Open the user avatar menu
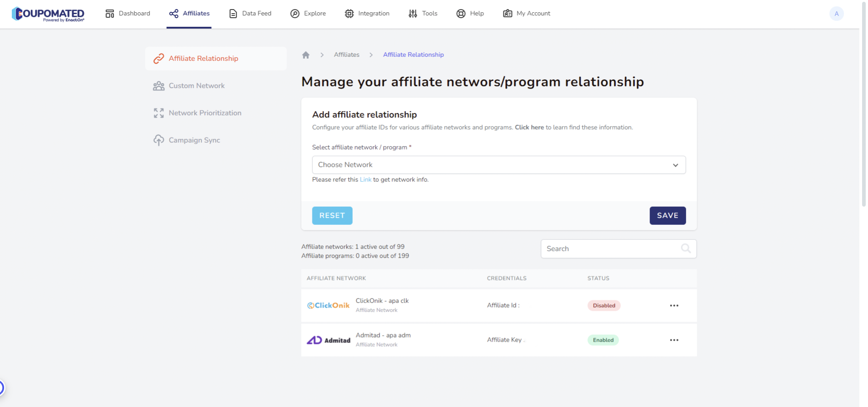Image resolution: width=868 pixels, height=407 pixels. pos(836,14)
